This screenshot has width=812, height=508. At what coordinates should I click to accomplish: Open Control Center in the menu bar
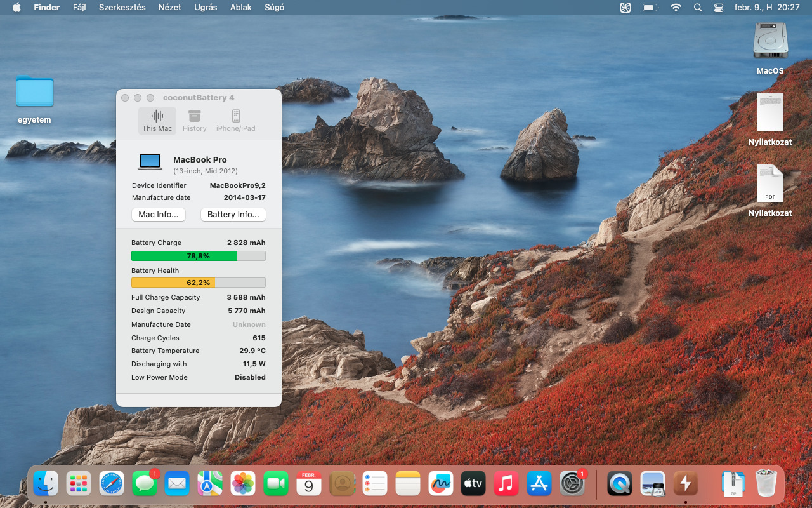719,8
